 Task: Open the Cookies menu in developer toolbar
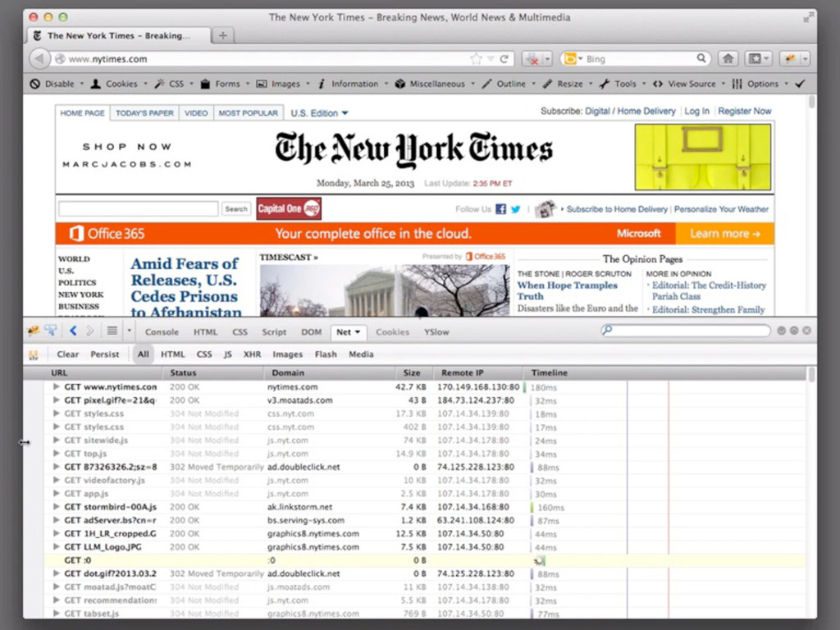(x=118, y=84)
